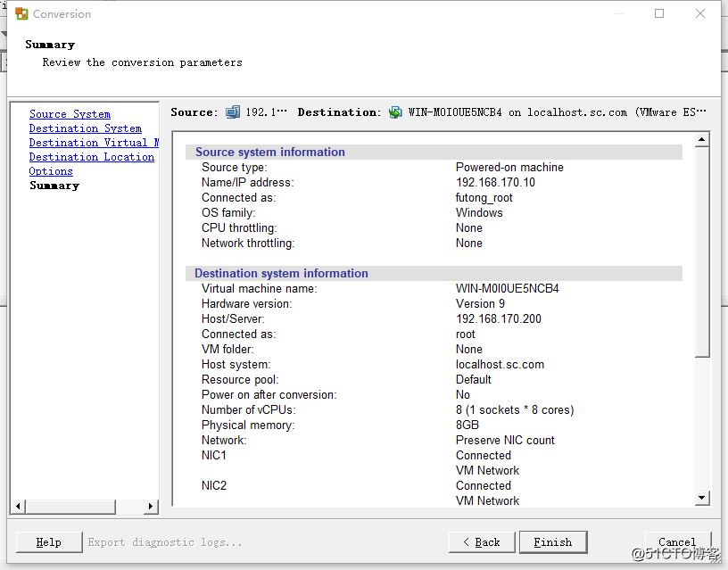This screenshot has height=570, width=728.
Task: Click the summary scrollbar up arrow
Action: tap(702, 140)
